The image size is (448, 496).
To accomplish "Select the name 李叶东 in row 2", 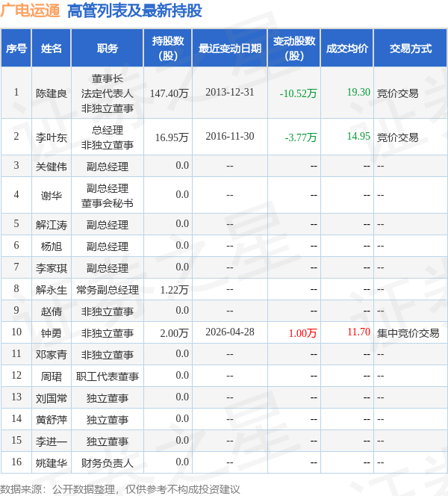I will click(x=52, y=137).
